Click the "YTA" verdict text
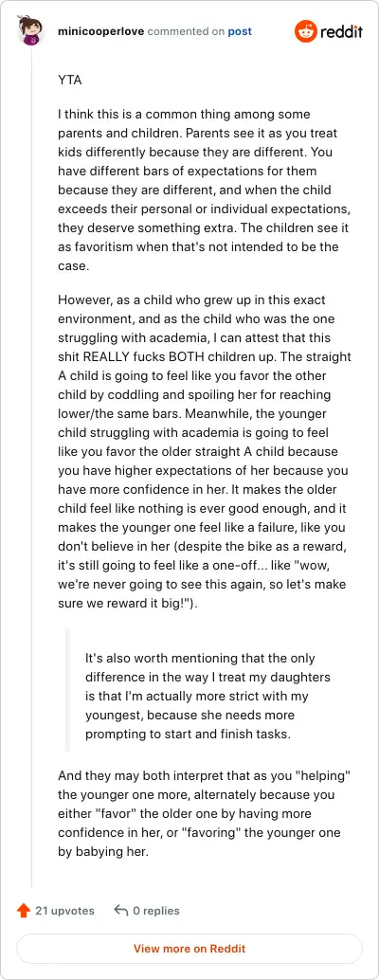 pyautogui.click(x=70, y=81)
